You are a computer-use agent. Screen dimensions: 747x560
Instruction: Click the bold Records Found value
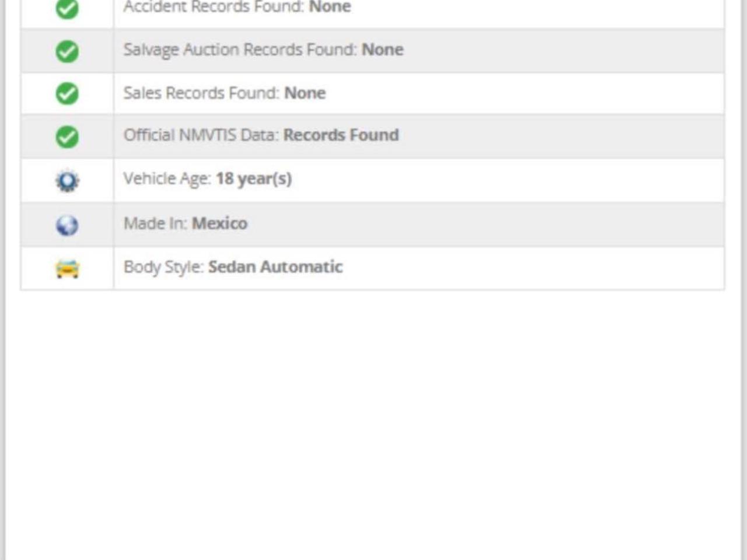[x=341, y=135]
